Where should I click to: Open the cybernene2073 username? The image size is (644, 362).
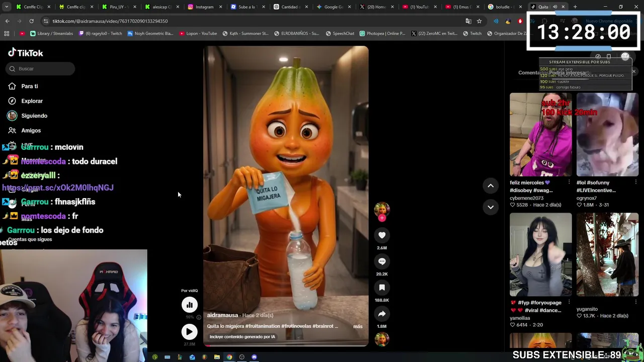527,198
